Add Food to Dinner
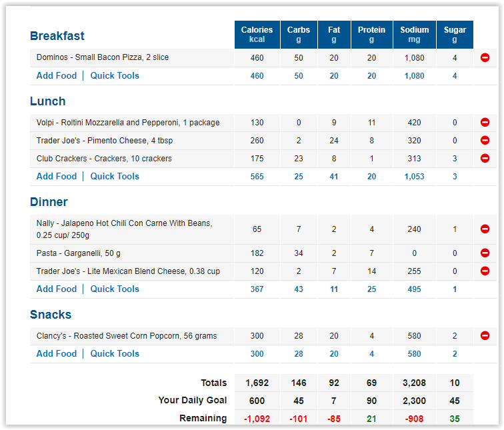This screenshot has width=504, height=430. (57, 289)
